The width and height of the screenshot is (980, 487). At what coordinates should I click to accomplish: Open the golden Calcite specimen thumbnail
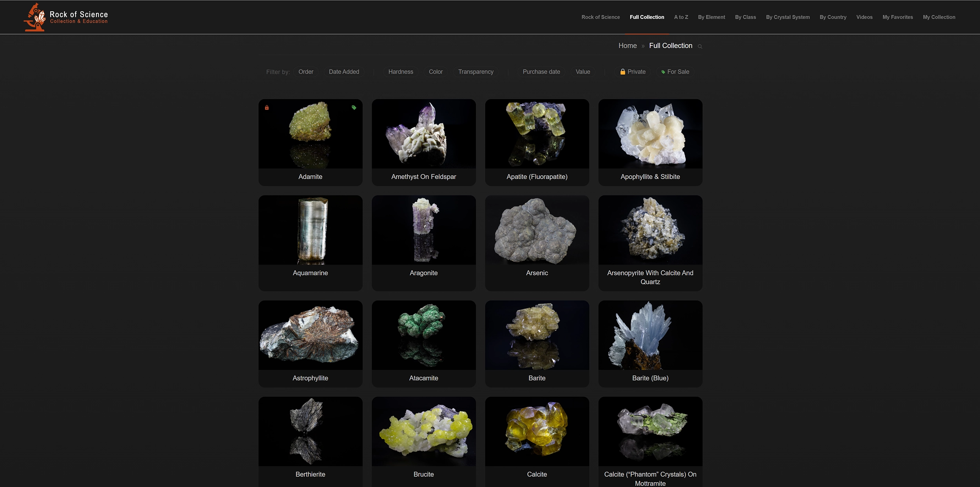point(537,431)
